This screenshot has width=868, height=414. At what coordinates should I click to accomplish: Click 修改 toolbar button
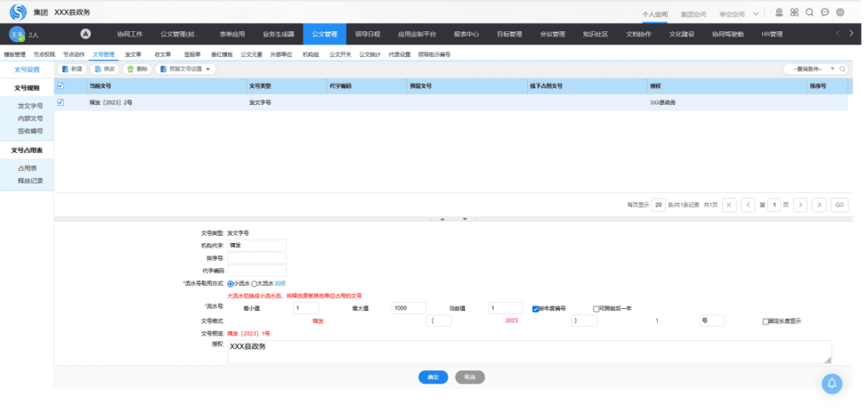tap(105, 69)
